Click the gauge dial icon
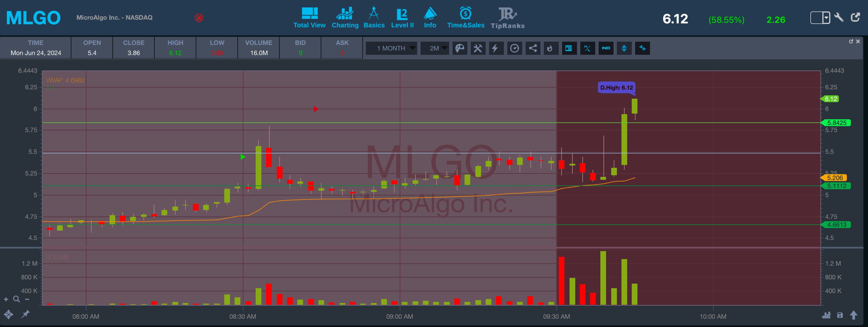The width and height of the screenshot is (868, 327). tap(514, 48)
